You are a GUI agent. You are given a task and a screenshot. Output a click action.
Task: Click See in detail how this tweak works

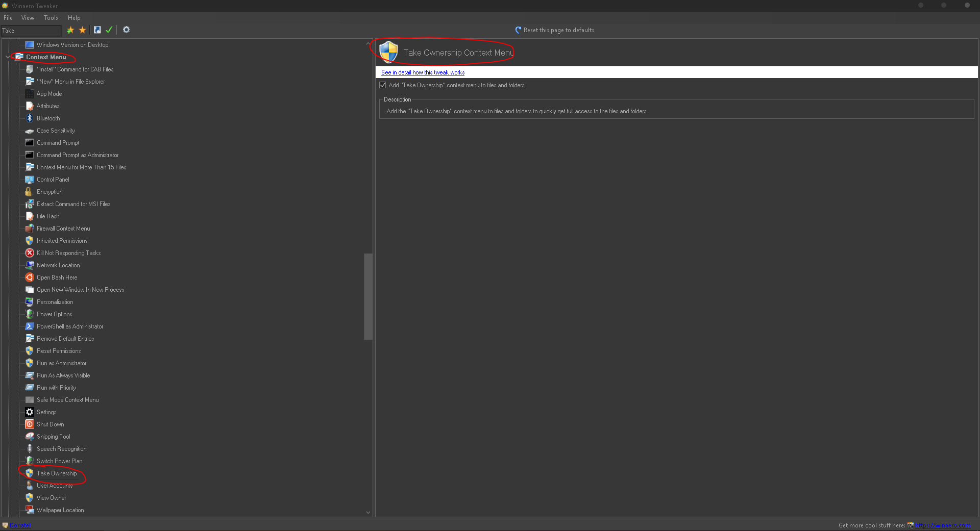click(x=422, y=72)
